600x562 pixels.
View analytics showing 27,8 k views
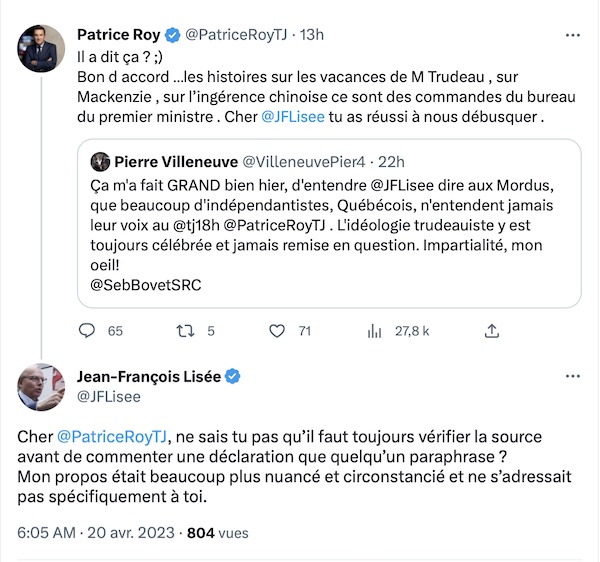click(x=375, y=331)
